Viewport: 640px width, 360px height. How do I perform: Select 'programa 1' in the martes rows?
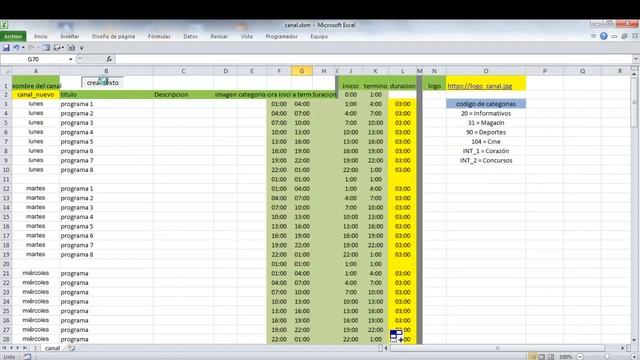[x=107, y=189]
